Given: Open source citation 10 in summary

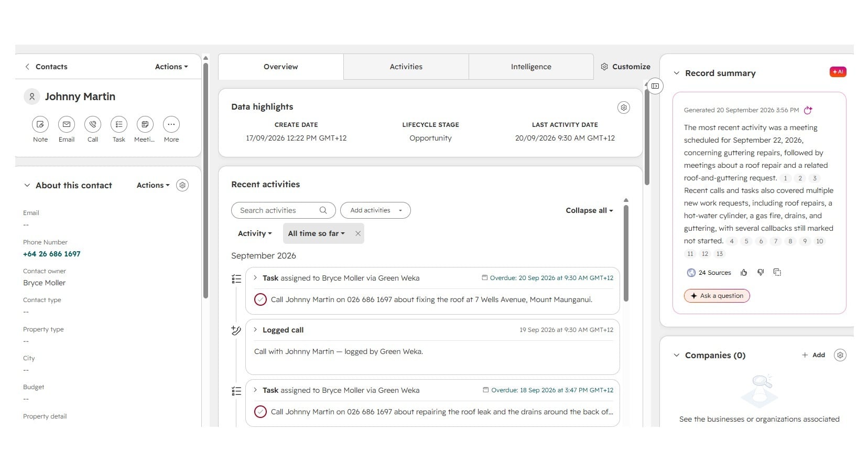Looking at the screenshot, I should pos(820,241).
